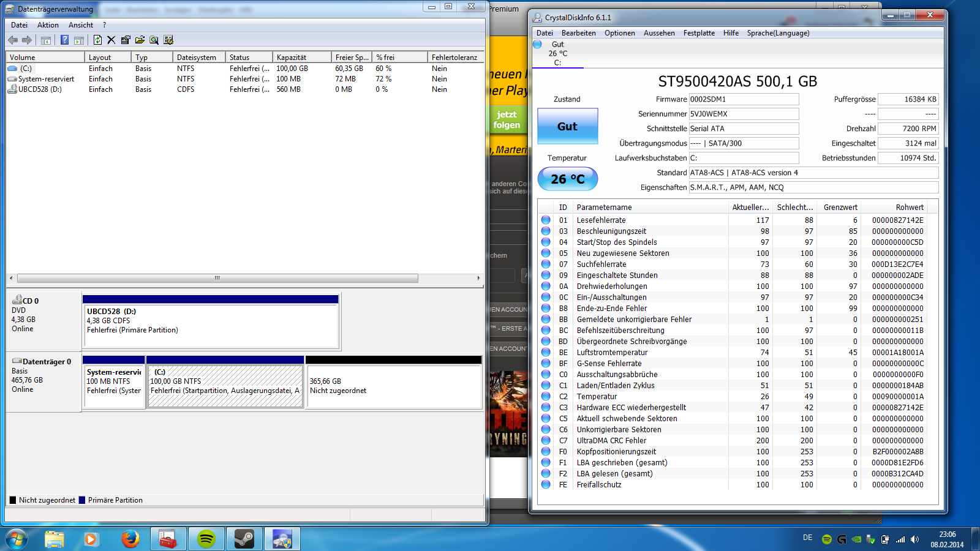
Task: Click the Eingeschaltet 3124 mal field
Action: (908, 143)
